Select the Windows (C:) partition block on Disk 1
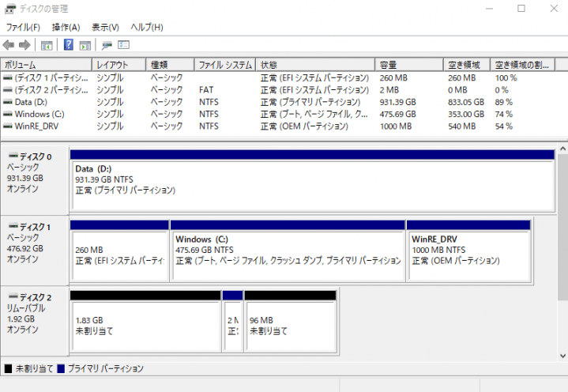The width and height of the screenshot is (568, 392). (288, 251)
